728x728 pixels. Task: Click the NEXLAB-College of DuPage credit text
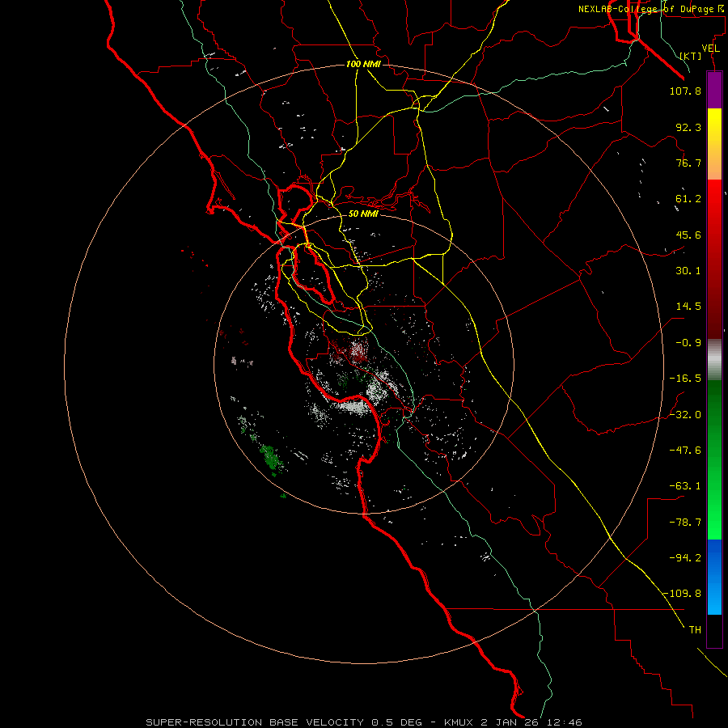pyautogui.click(x=650, y=9)
